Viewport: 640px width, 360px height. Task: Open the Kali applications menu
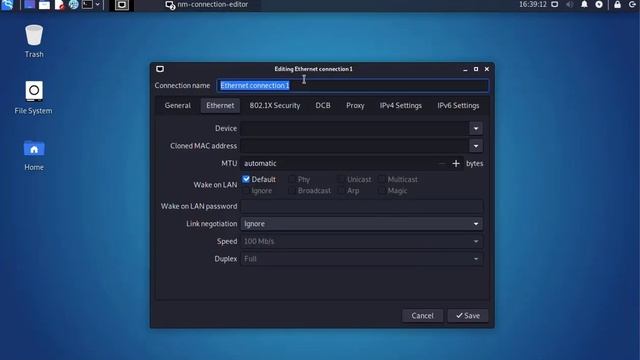pos(7,4)
